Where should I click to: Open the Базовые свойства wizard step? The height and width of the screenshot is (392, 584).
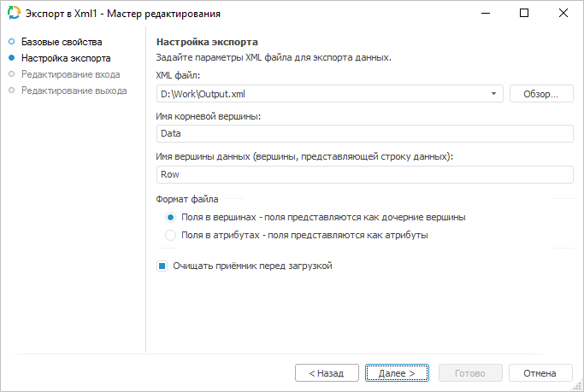tap(62, 42)
